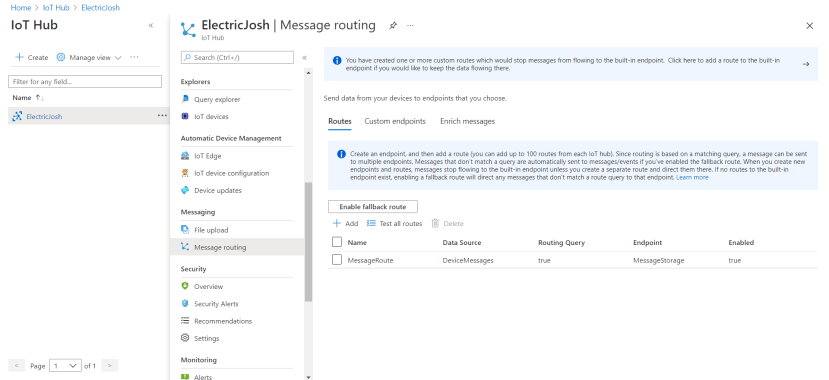Click Enable fallback route button
Image resolution: width=829 pixels, height=380 pixels.
(x=373, y=207)
